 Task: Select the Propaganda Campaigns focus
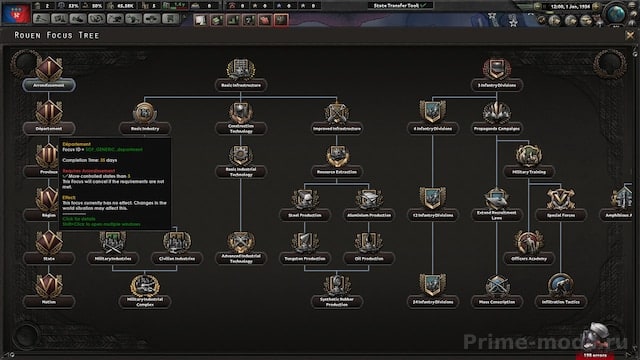497,118
